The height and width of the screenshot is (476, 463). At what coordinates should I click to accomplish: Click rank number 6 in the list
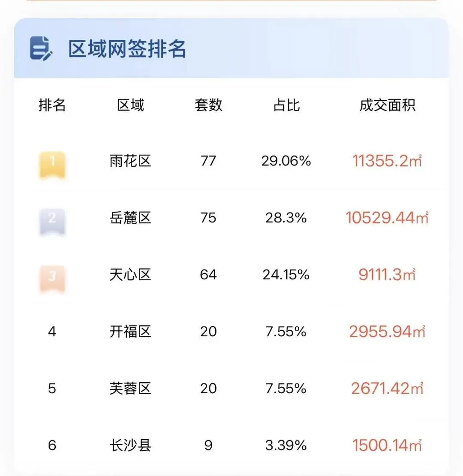(52, 445)
